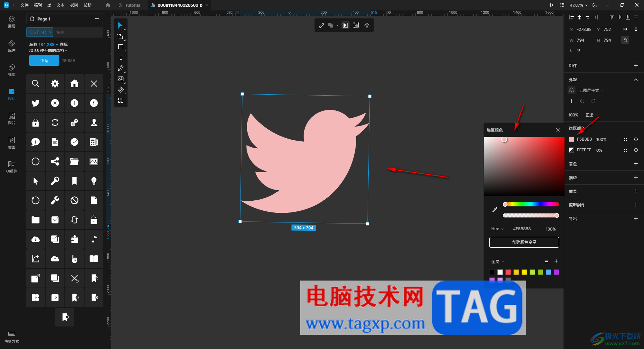
Task: Add an effect in the 效果 section
Action: 636,191
